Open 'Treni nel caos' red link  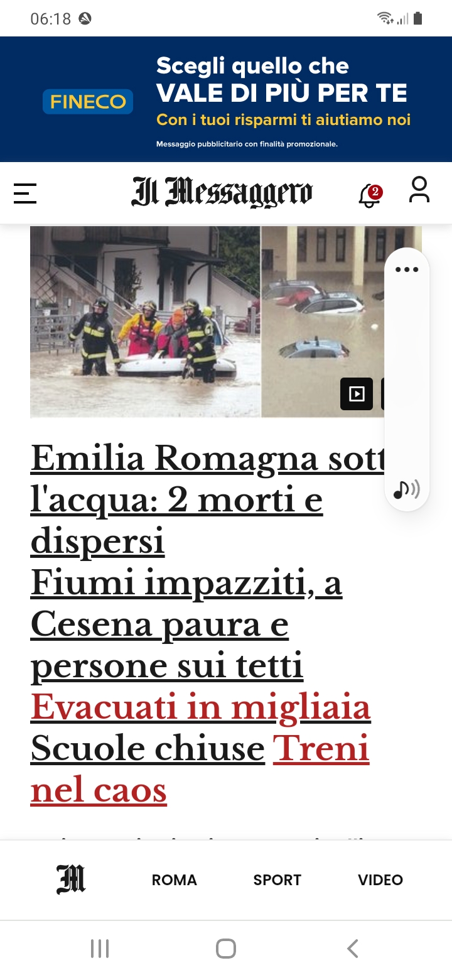200,769
